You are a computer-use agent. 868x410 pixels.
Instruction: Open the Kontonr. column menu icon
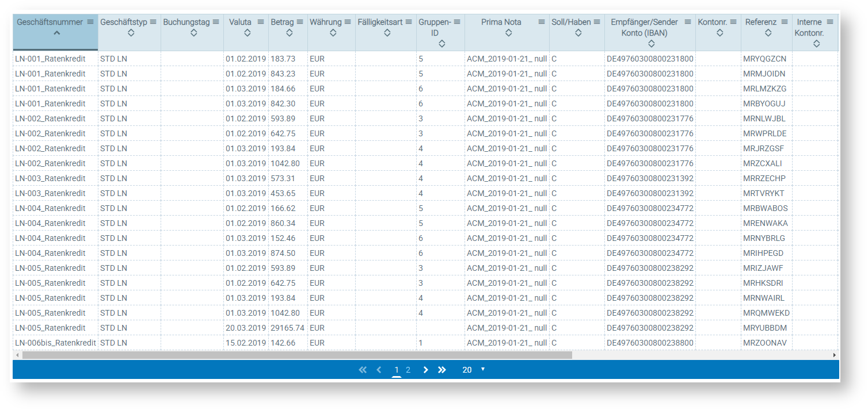coord(733,22)
